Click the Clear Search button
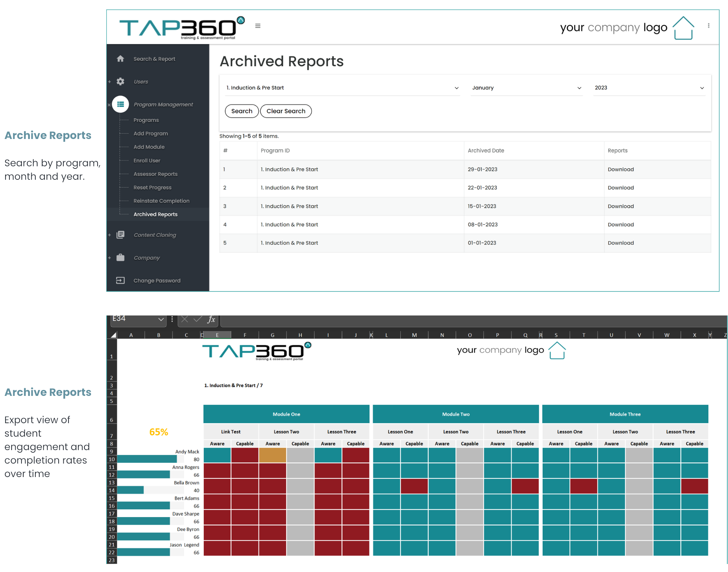Screen dimensions: 728x572 point(286,111)
